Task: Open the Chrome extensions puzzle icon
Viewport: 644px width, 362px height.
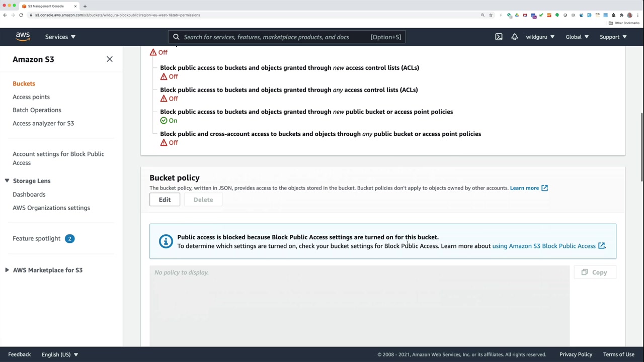Action: tap(621, 15)
